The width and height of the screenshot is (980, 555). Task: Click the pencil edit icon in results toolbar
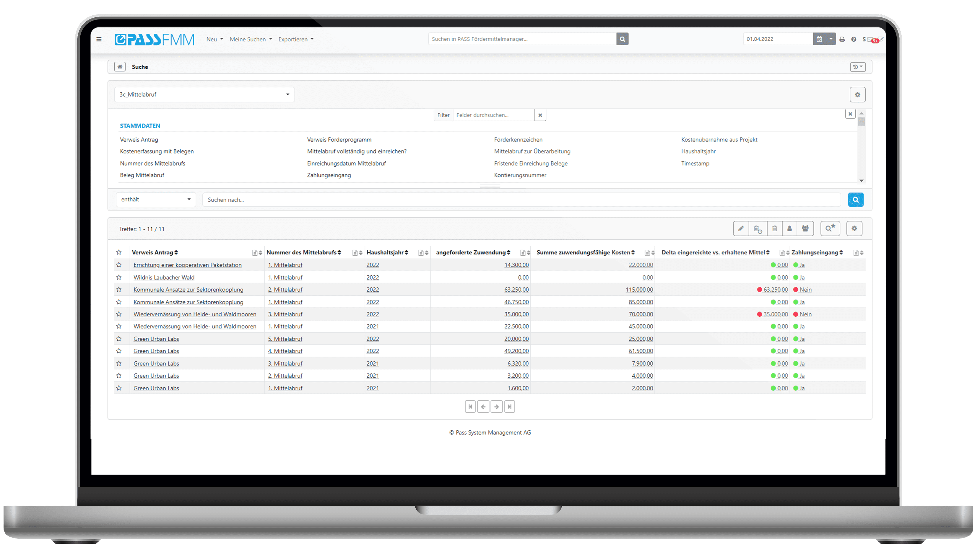pyautogui.click(x=741, y=229)
